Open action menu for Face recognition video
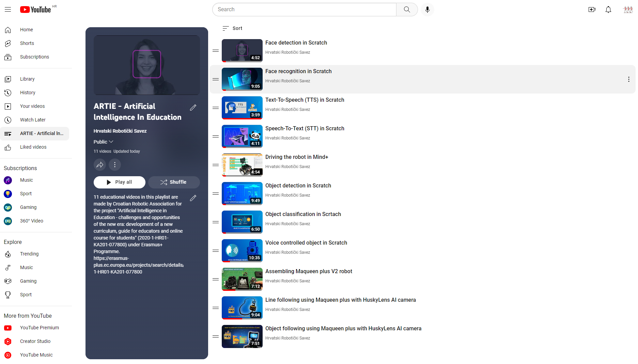Viewport: 638px width, 364px height. tap(628, 79)
